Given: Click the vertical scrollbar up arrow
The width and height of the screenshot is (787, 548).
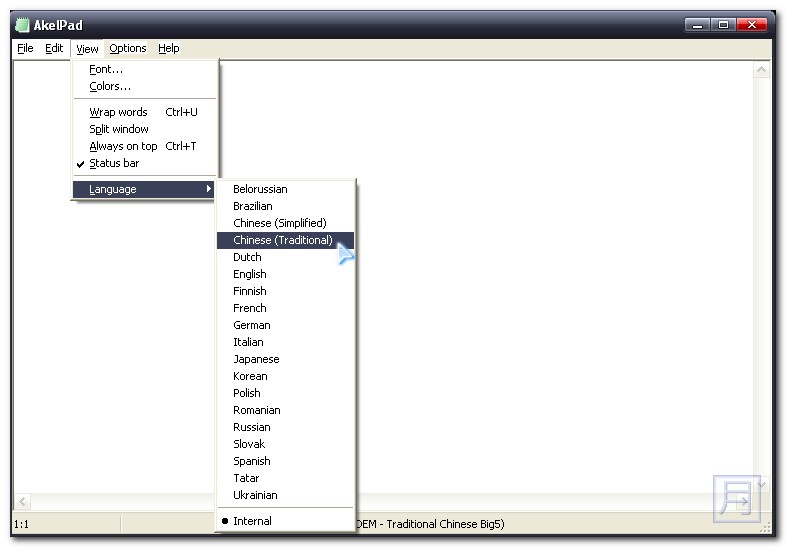Looking at the screenshot, I should tap(761, 71).
